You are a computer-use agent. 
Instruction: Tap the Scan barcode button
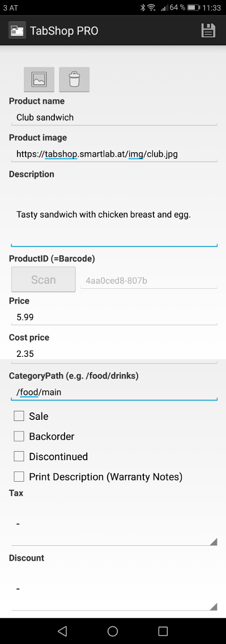(44, 280)
